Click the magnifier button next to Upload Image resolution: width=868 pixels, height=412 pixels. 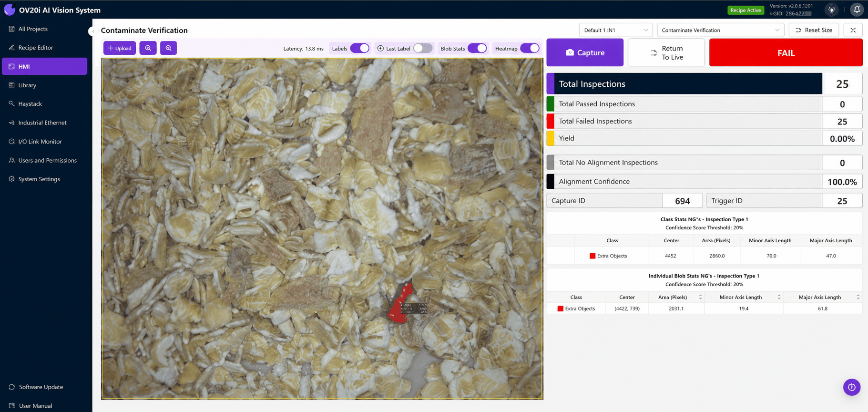point(148,48)
